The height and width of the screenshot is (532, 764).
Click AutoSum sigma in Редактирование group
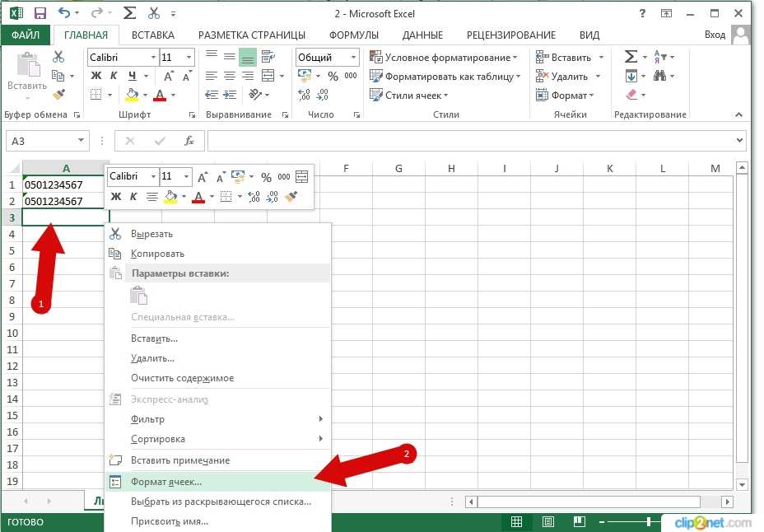tap(631, 57)
